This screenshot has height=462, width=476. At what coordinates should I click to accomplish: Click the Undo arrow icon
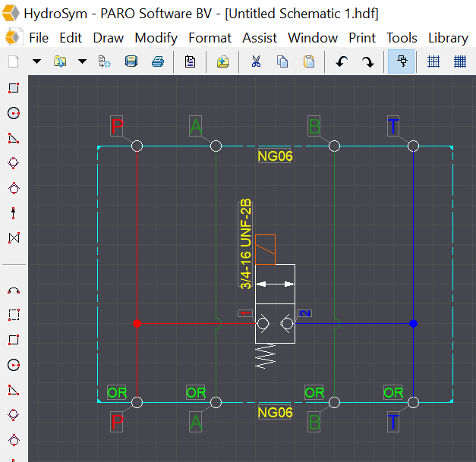click(342, 61)
